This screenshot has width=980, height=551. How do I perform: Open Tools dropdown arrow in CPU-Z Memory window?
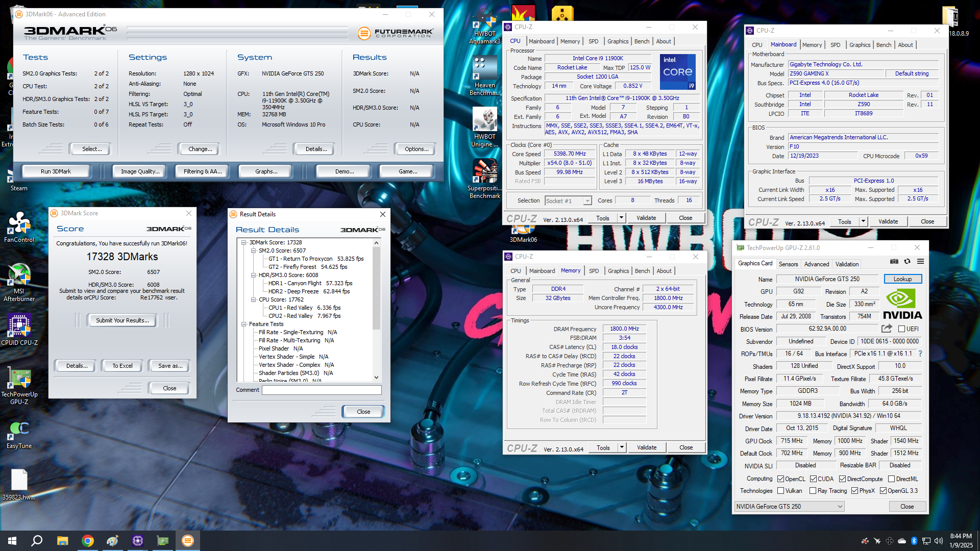(x=622, y=447)
